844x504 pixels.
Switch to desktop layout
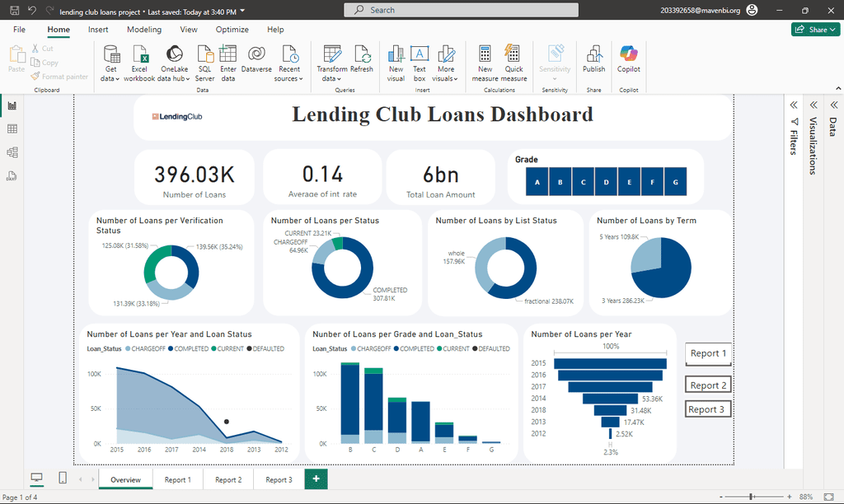pyautogui.click(x=36, y=478)
